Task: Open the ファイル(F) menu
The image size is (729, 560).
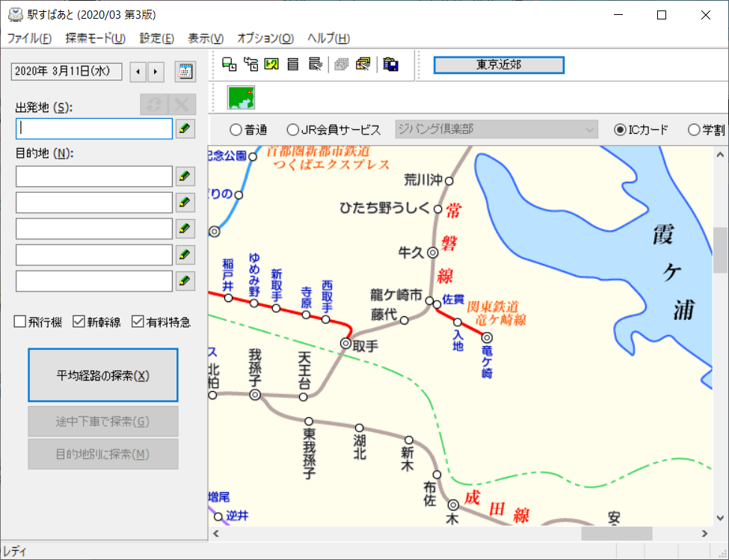Action: pyautogui.click(x=29, y=38)
